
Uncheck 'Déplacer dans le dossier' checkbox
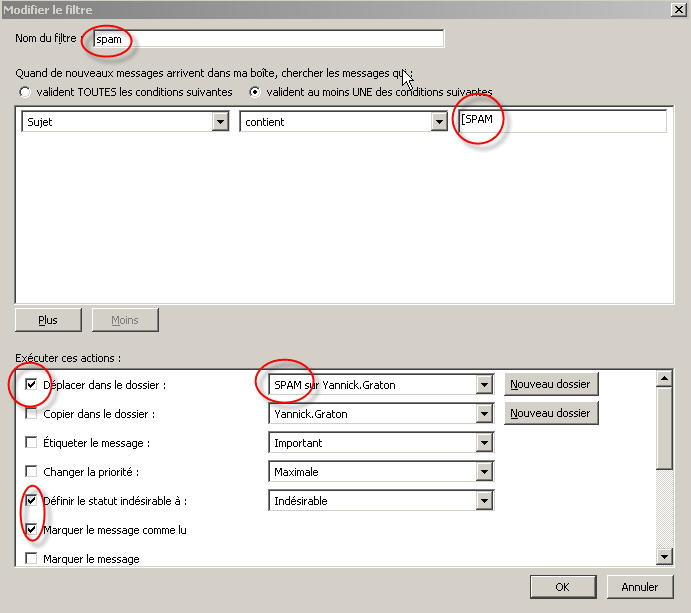[x=31, y=385]
